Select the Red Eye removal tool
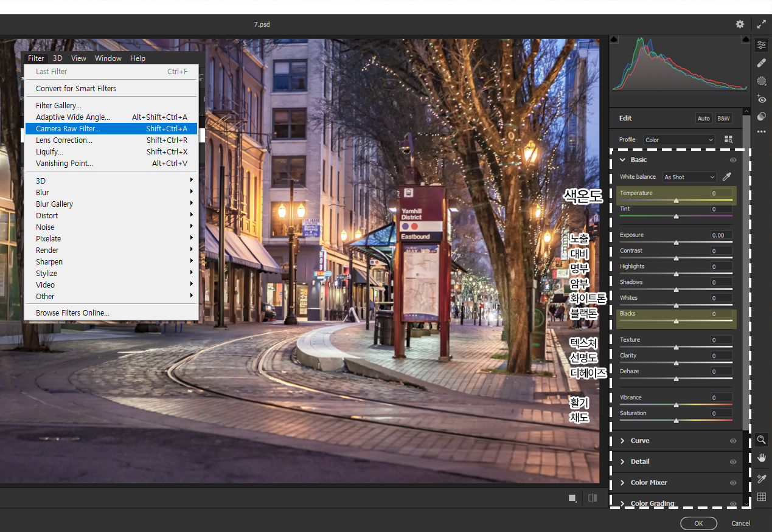The image size is (772, 532). click(x=761, y=98)
